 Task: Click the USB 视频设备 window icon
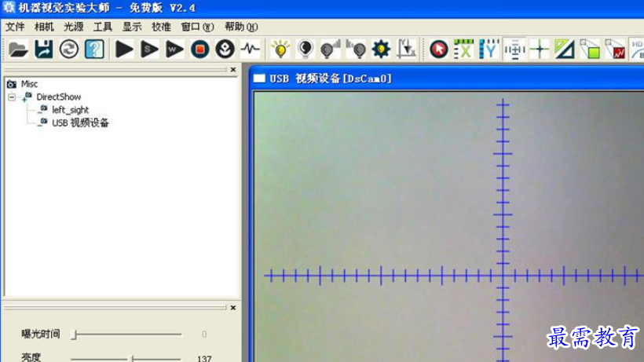click(x=259, y=79)
